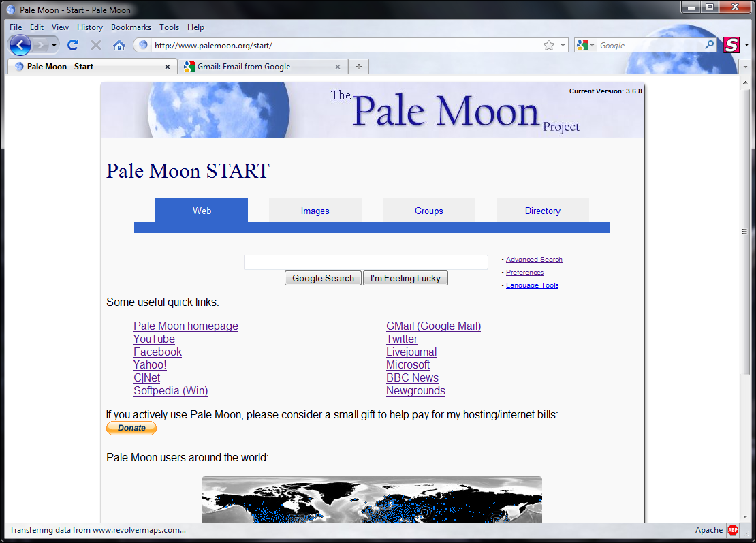Click the I'm Feeling Lucky button
This screenshot has height=543, width=756.
coord(405,278)
